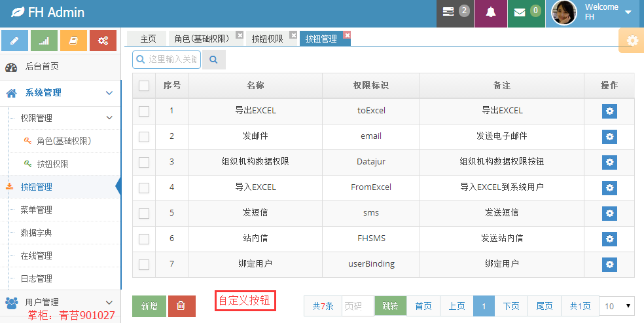Click the green 新增 button

149,306
